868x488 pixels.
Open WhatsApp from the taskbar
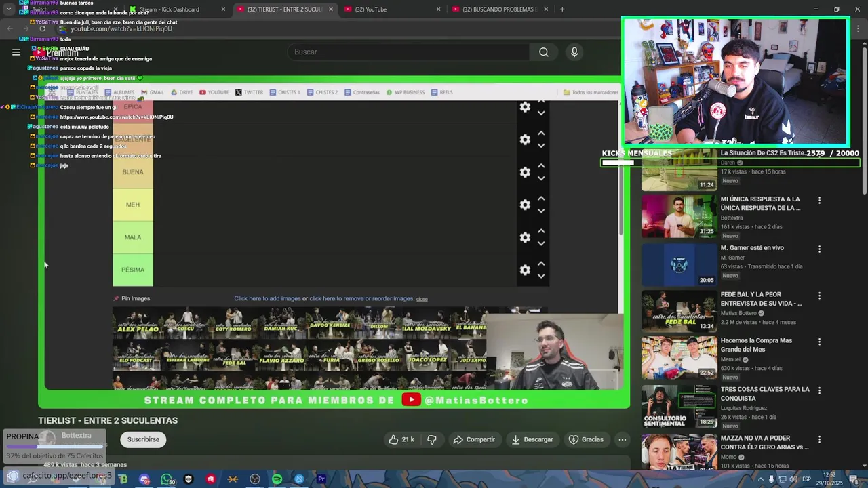point(167,479)
